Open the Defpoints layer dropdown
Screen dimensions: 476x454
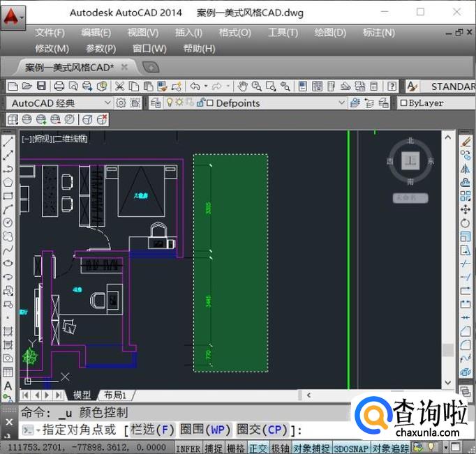pos(341,103)
